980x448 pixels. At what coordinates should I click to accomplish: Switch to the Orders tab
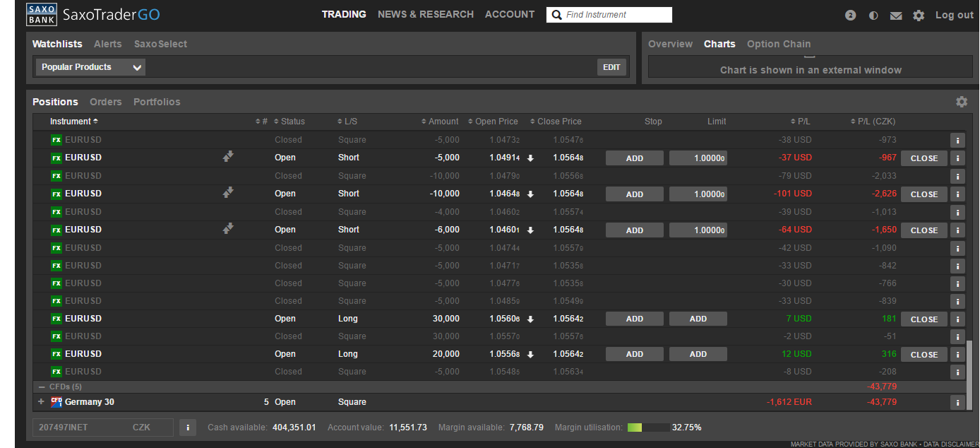pyautogui.click(x=105, y=102)
